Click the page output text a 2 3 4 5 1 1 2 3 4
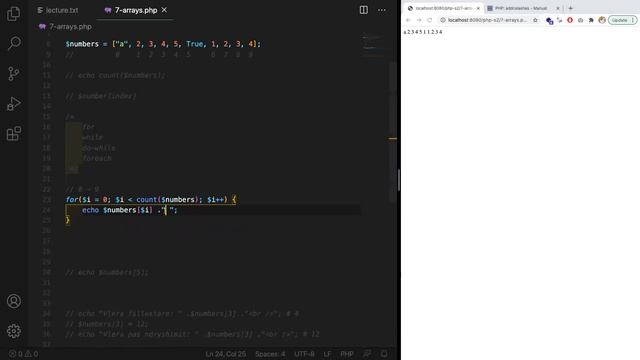Screen dimensions: 640x360 coord(423,32)
